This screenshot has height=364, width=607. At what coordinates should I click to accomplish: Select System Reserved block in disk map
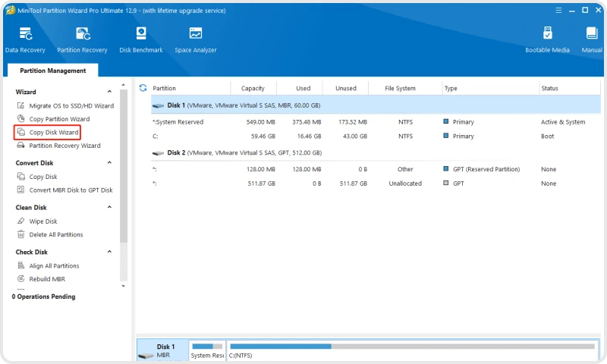[x=207, y=350]
